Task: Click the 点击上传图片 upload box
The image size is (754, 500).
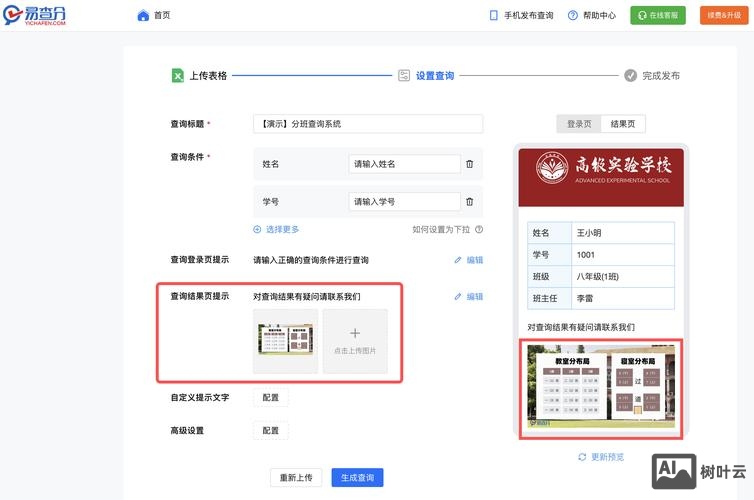Action: pyautogui.click(x=355, y=341)
